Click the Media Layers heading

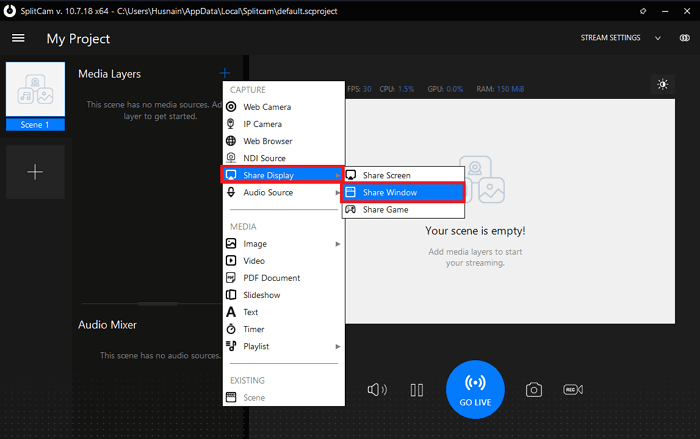(109, 74)
